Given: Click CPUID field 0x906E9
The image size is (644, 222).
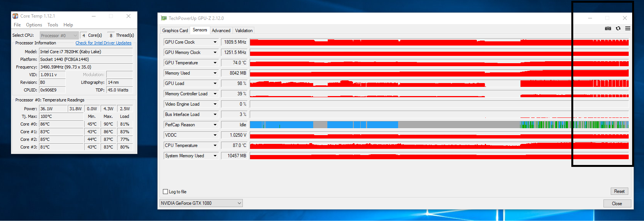Looking at the screenshot, I should pyautogui.click(x=52, y=90).
